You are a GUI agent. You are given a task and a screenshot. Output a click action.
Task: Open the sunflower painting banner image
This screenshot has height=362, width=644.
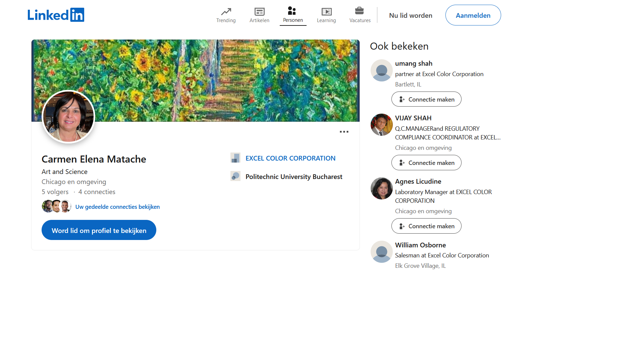click(196, 80)
